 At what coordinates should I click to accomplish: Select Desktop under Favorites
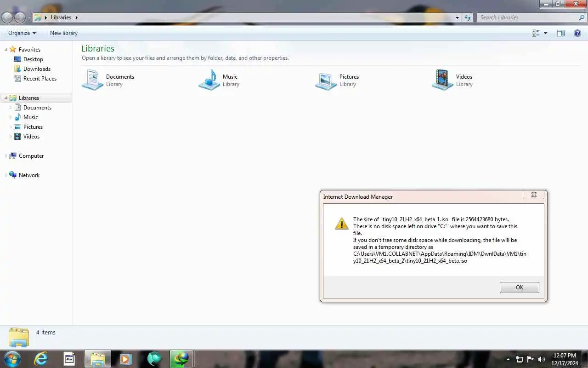point(33,59)
